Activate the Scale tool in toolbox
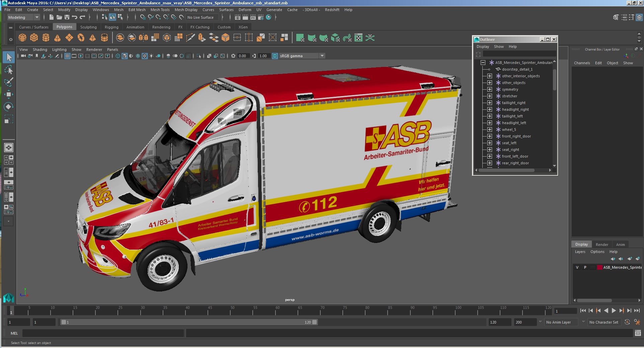Screen dimensions: 644x348 [9, 119]
